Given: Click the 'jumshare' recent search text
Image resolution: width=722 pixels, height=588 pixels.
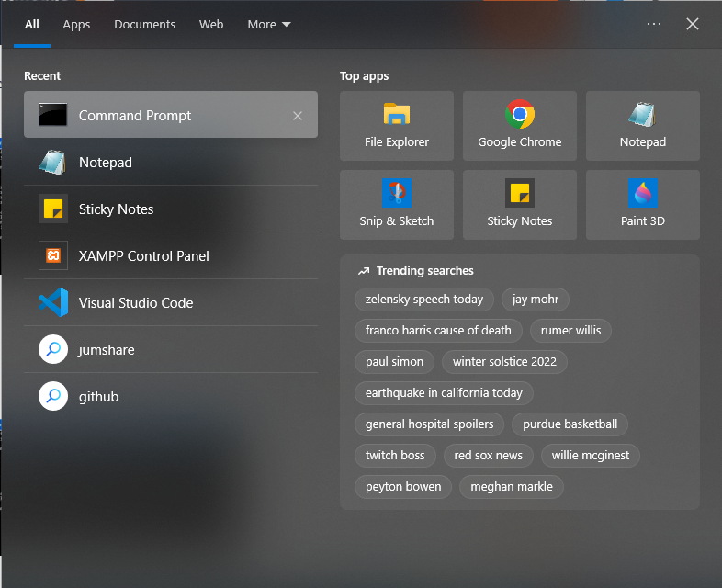Looking at the screenshot, I should pos(107,350).
